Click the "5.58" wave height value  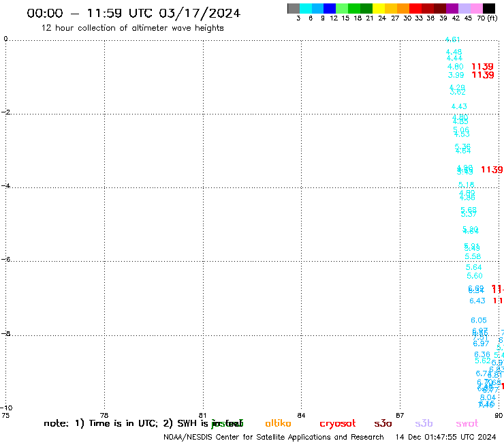click(473, 257)
